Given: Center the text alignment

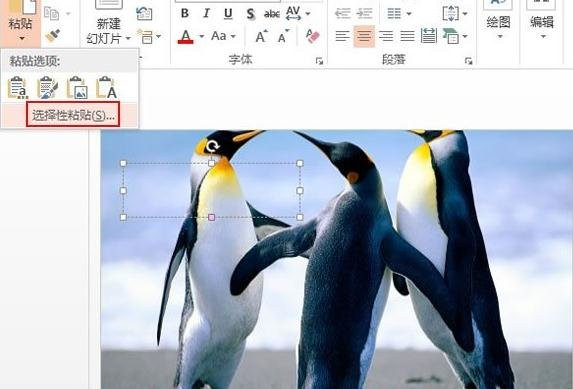Looking at the screenshot, I should point(364,36).
